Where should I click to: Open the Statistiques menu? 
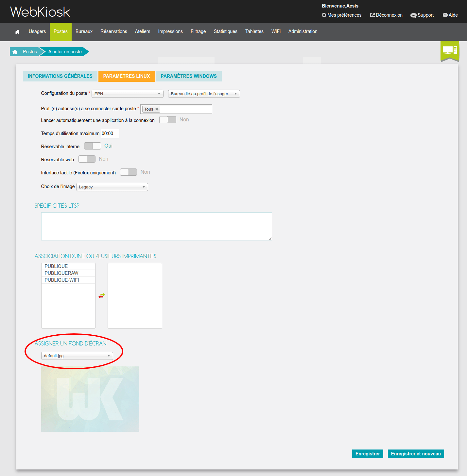point(225,32)
